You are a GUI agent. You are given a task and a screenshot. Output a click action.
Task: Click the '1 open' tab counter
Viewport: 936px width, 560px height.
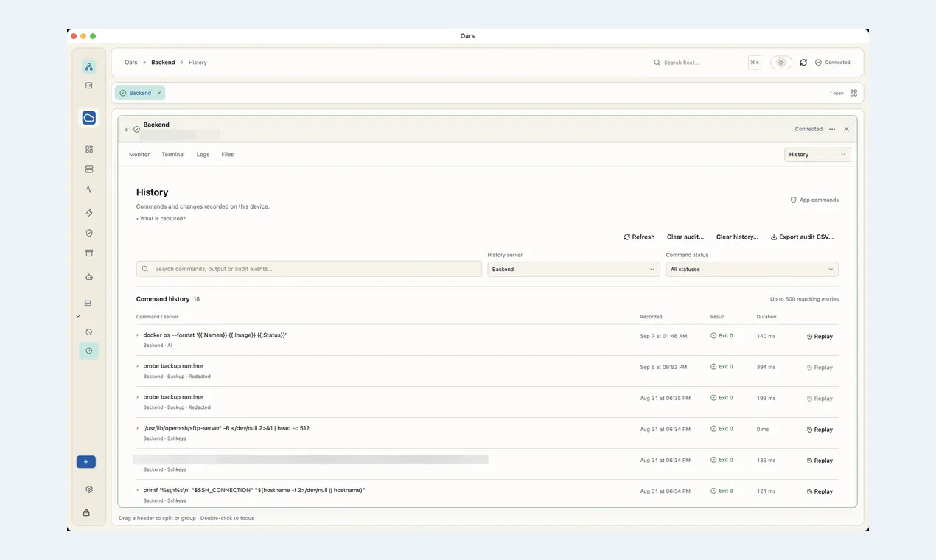(837, 94)
